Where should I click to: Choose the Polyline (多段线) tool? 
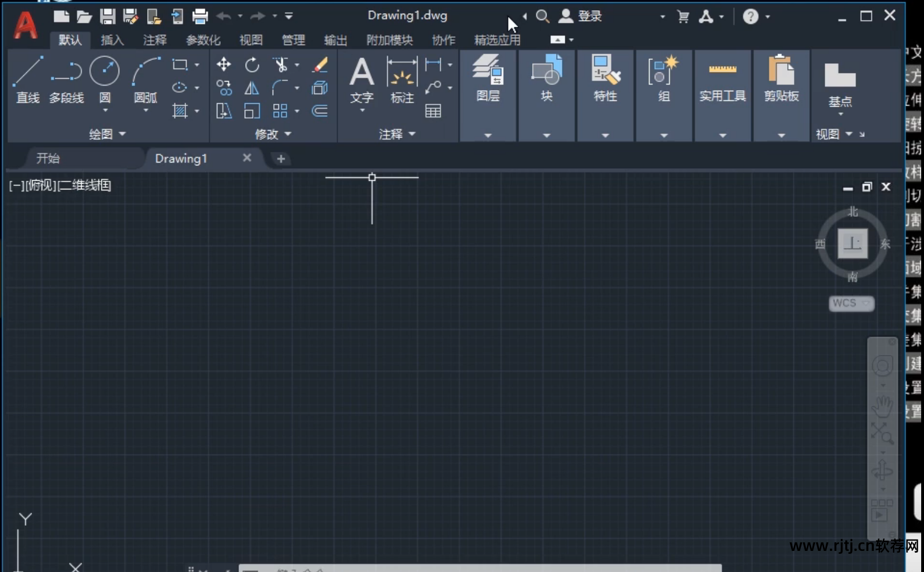[x=66, y=80]
